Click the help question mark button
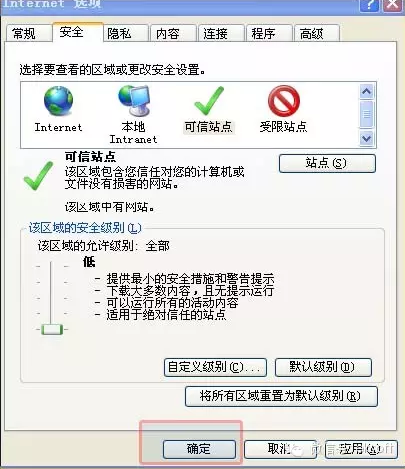The width and height of the screenshot is (405, 469). (369, 5)
